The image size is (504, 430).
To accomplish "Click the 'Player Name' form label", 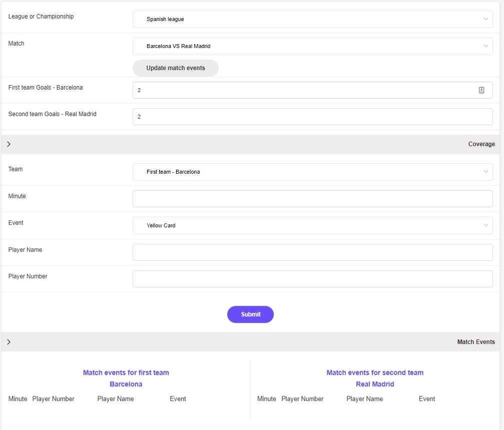I will click(25, 250).
